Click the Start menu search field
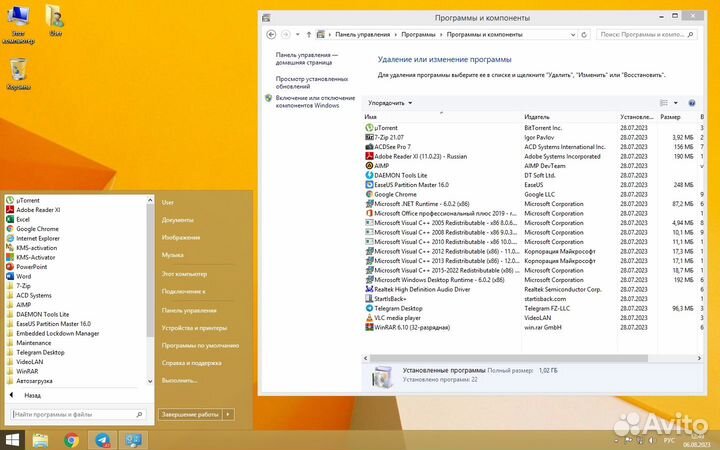720x450 pixels. click(77, 414)
